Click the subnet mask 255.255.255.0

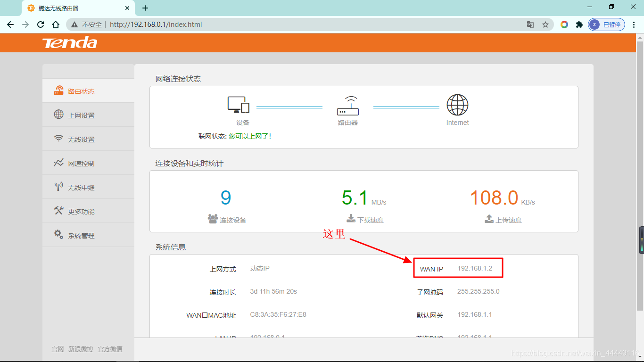click(479, 291)
